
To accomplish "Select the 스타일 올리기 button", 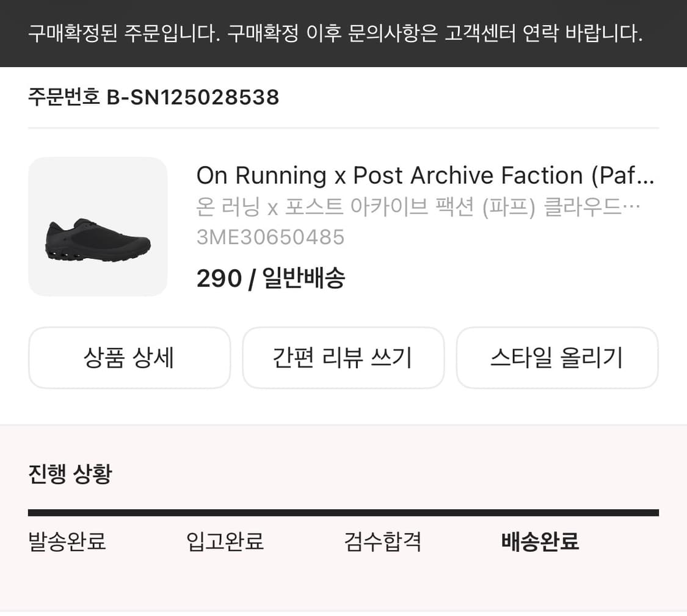I will pyautogui.click(x=557, y=358).
